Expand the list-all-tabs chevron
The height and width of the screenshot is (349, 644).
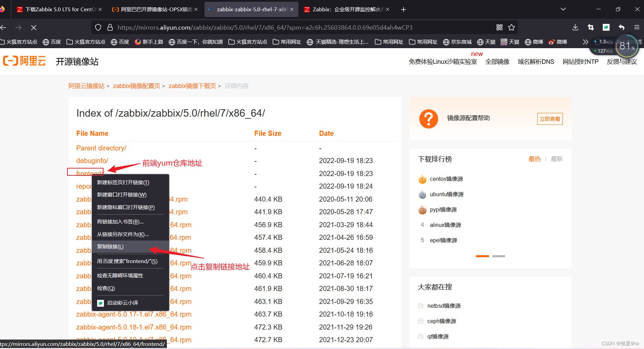pyautogui.click(x=563, y=9)
